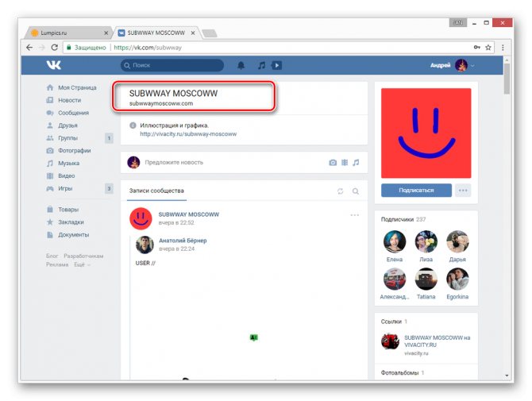This screenshot has width=532, height=401.
Task: Open subscriber Egorkina avatar
Action: tap(457, 279)
